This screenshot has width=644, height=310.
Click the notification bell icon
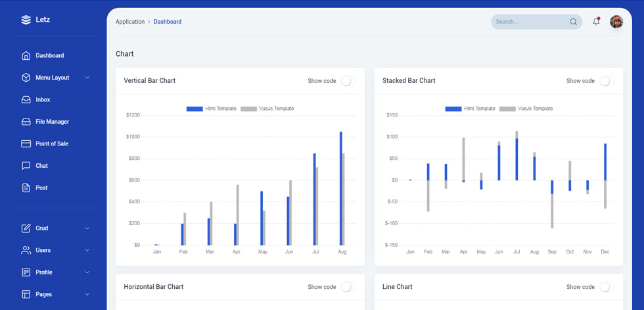pyautogui.click(x=596, y=22)
